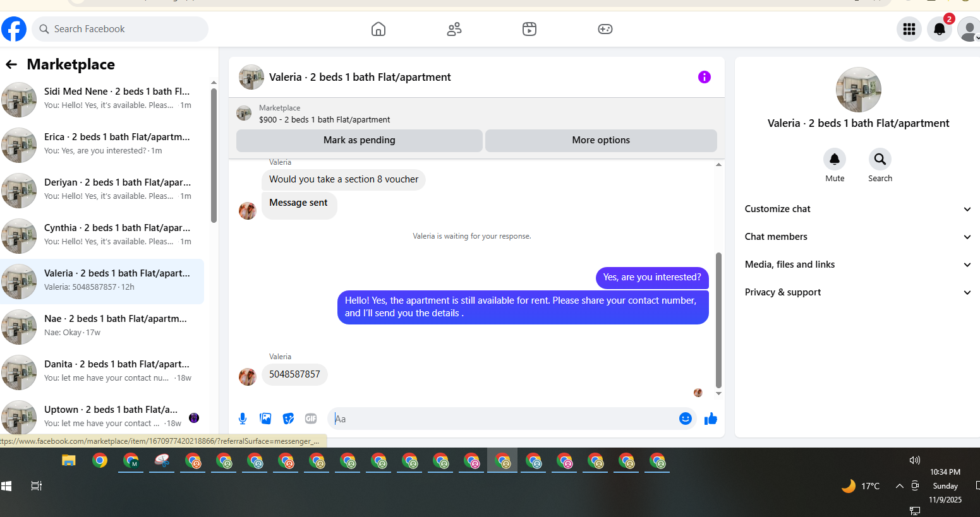Click the chat scrollbar up arrow

[x=718, y=165]
